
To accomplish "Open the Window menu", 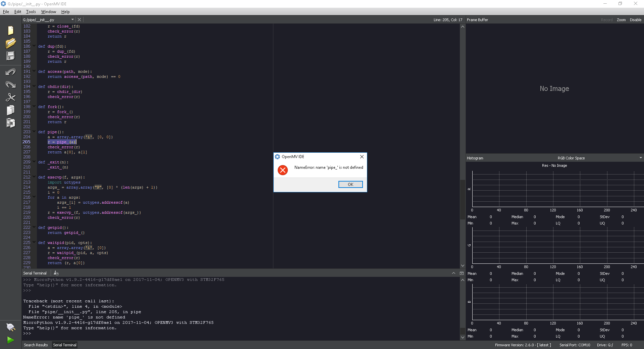I will point(49,12).
